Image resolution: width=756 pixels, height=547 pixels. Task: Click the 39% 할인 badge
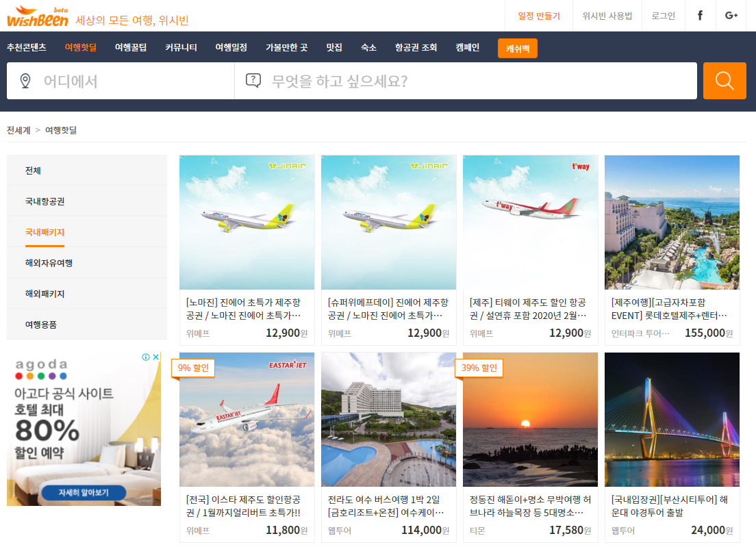coord(479,368)
